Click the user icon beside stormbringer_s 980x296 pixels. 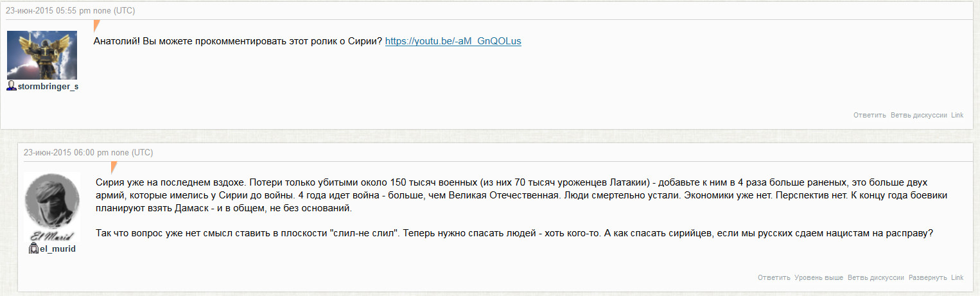coord(11,86)
